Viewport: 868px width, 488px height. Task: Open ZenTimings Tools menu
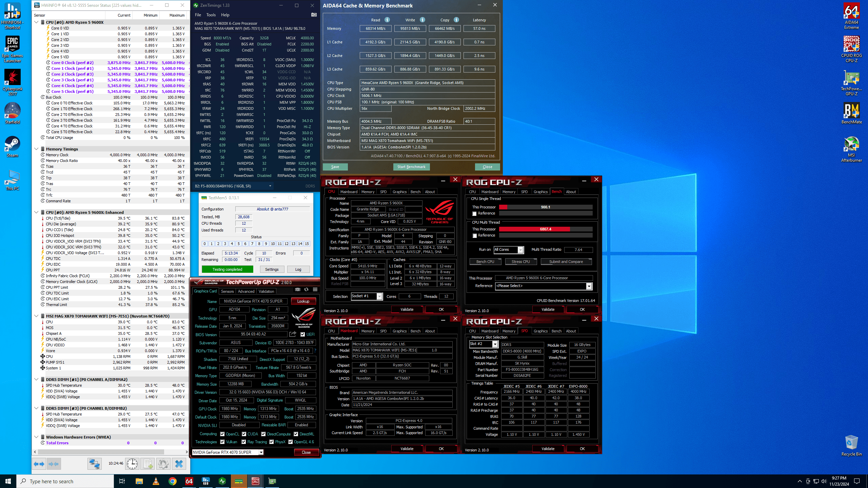click(x=211, y=15)
